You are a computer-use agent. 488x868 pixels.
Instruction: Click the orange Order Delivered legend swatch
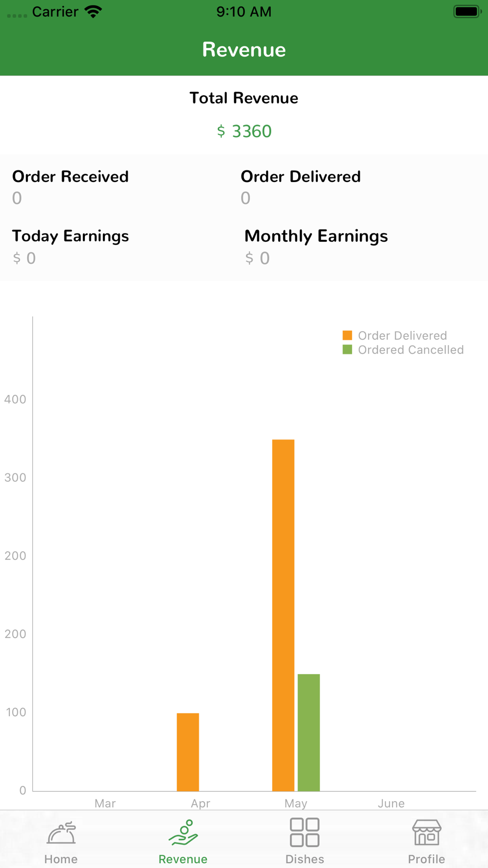[347, 335]
